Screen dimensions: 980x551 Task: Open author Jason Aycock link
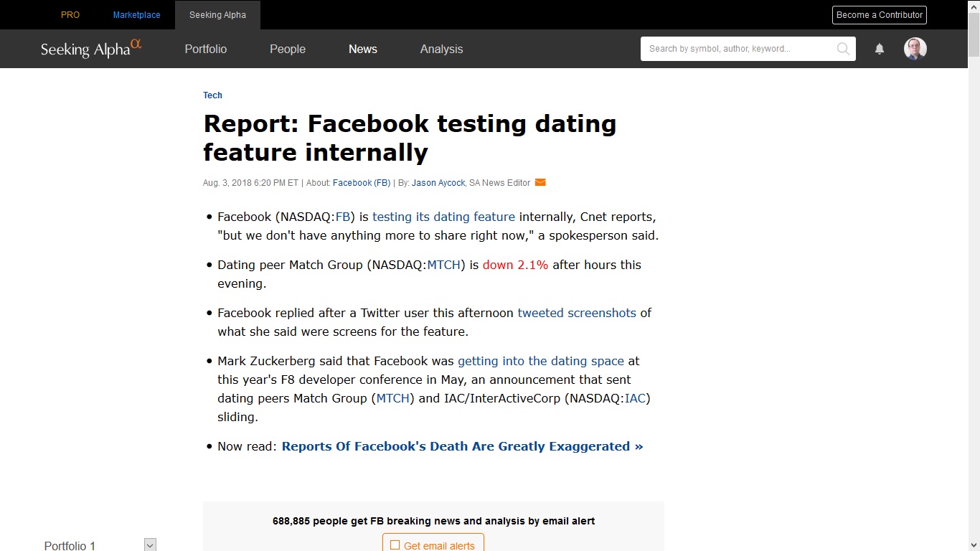click(438, 183)
